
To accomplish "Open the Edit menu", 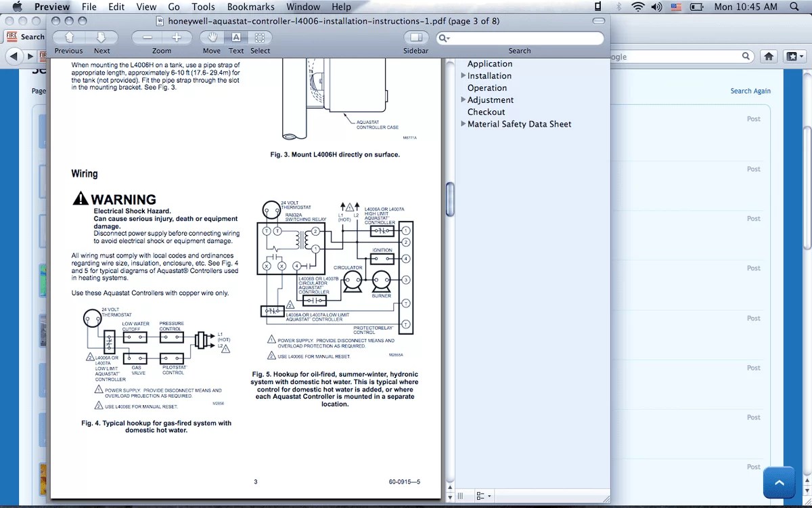I will coord(116,7).
